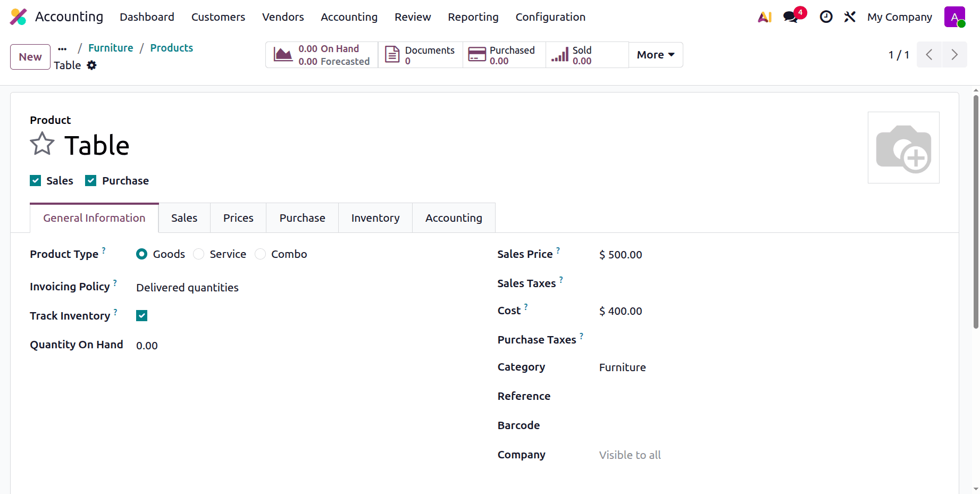The height and width of the screenshot is (494, 980).
Task: Show Track Inventory help tooltip icon
Action: (115, 312)
